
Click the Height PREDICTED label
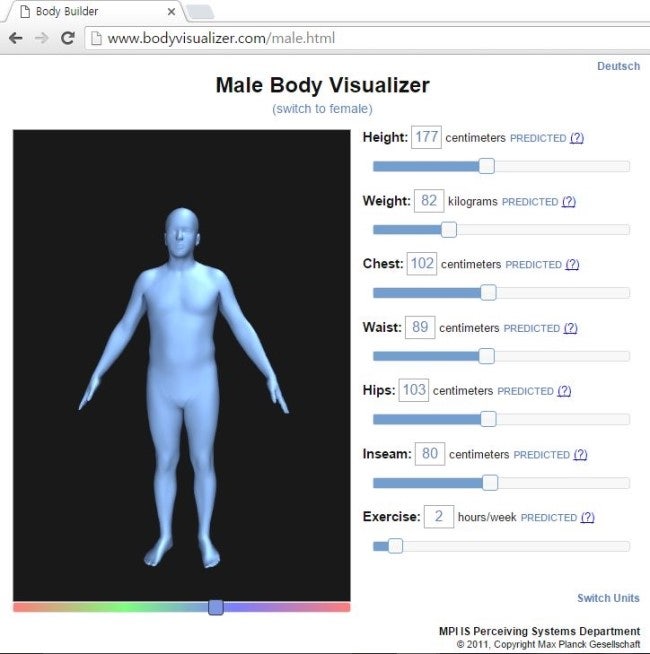tap(538, 138)
